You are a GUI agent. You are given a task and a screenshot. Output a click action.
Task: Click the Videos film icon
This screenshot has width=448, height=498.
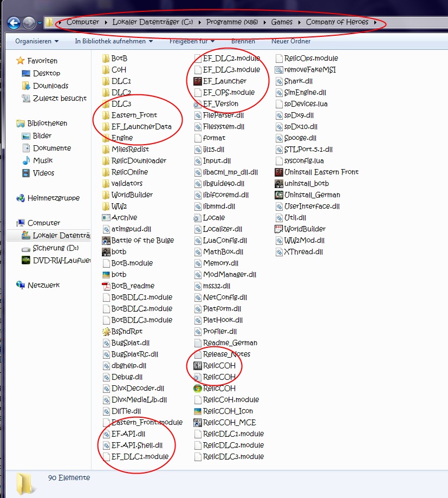(25, 173)
